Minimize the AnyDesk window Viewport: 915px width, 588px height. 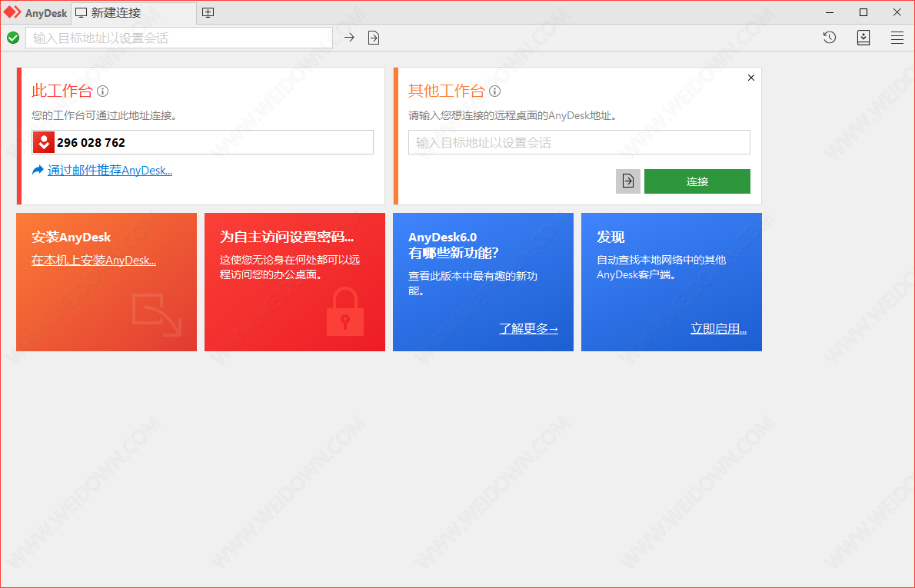pos(829,12)
